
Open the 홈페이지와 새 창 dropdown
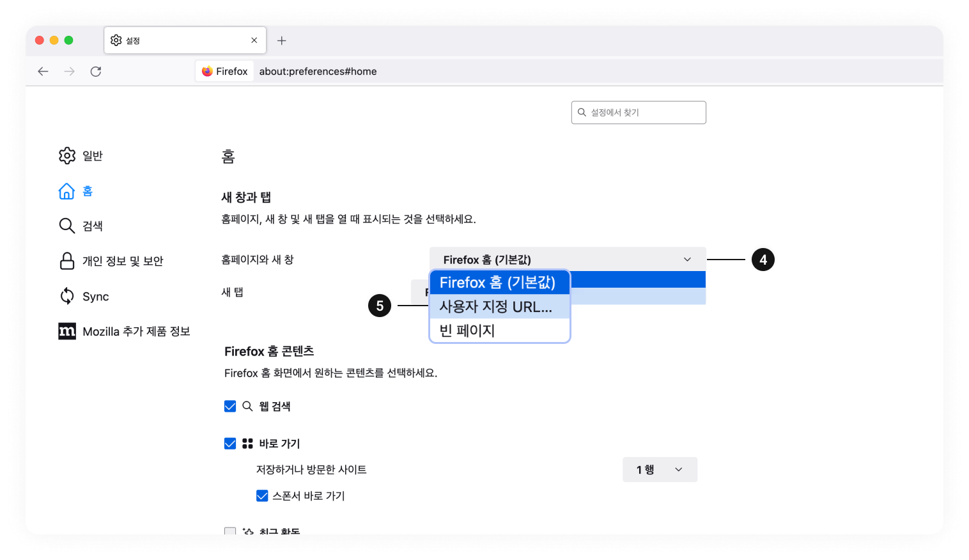pyautogui.click(x=568, y=259)
